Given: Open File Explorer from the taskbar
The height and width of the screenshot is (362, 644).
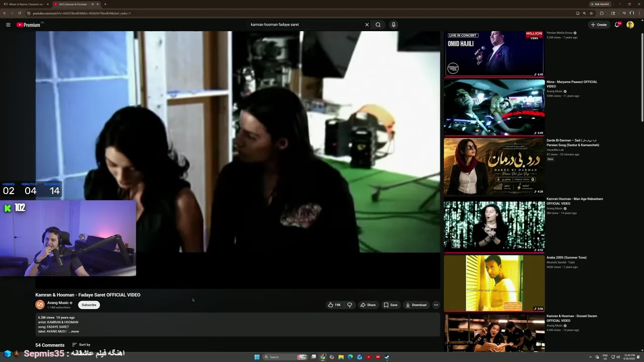Looking at the screenshot, I should [341, 357].
